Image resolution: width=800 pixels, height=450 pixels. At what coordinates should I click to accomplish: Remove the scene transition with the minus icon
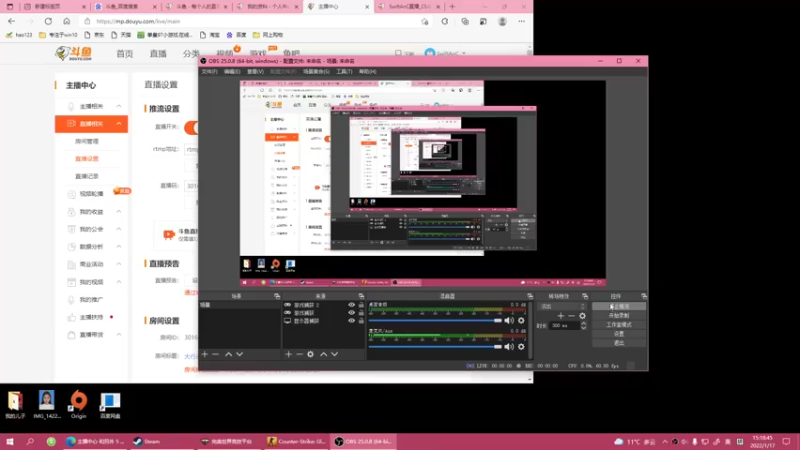point(571,316)
